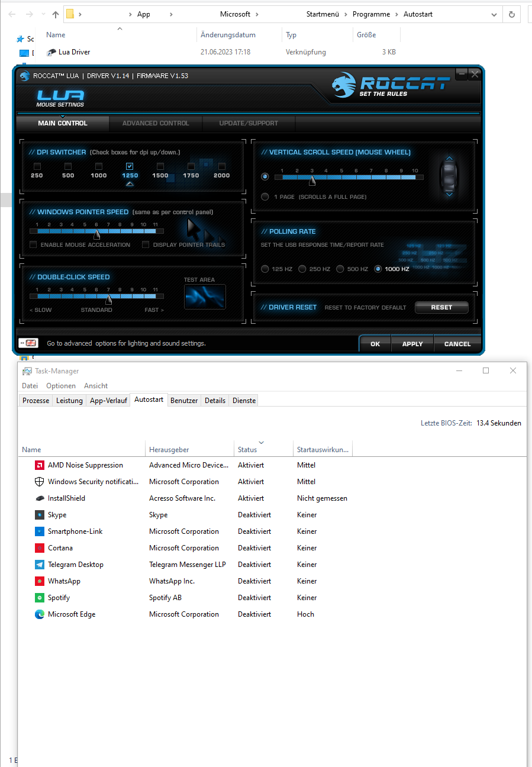Click the Startmenü breadcrumb in address bar
The height and width of the screenshot is (767, 532).
(x=323, y=14)
